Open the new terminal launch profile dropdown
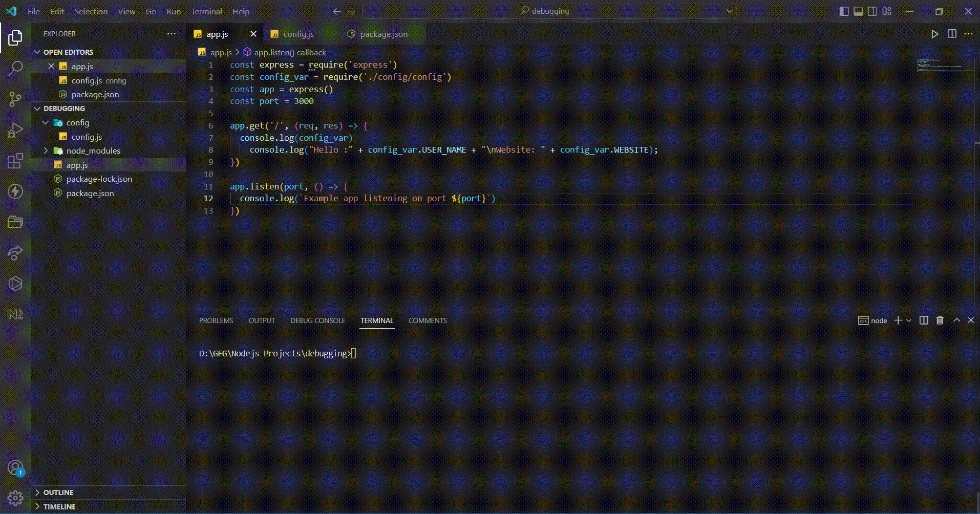Viewport: 980px width, 514px height. [x=909, y=320]
